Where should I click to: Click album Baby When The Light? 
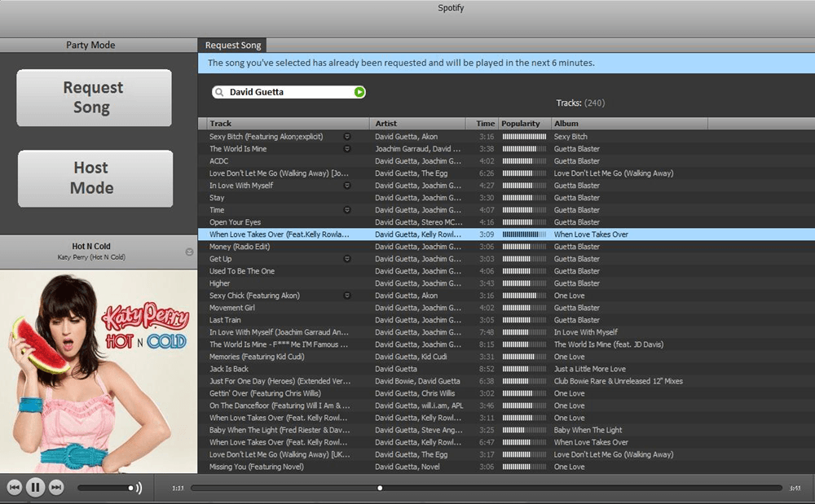coord(588,430)
